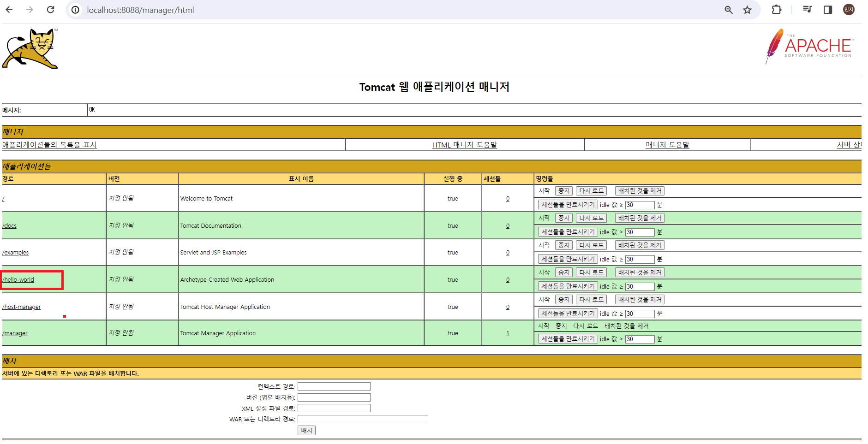This screenshot has width=868, height=444.
Task: Open the /host-manager application link
Action: click(x=21, y=307)
